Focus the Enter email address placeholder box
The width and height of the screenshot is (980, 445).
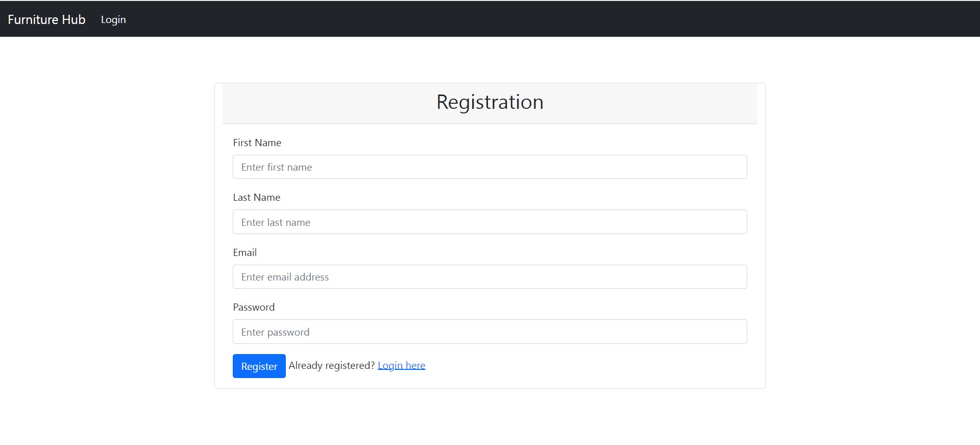[489, 276]
